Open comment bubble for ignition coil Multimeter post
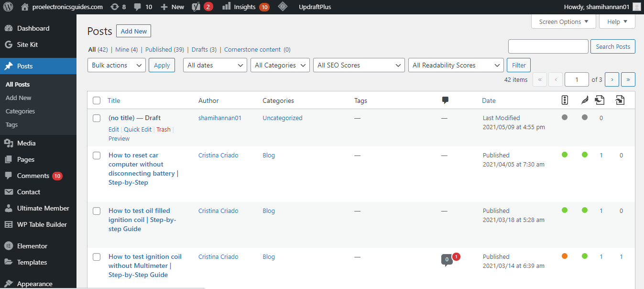This screenshot has width=644, height=289. (447, 260)
